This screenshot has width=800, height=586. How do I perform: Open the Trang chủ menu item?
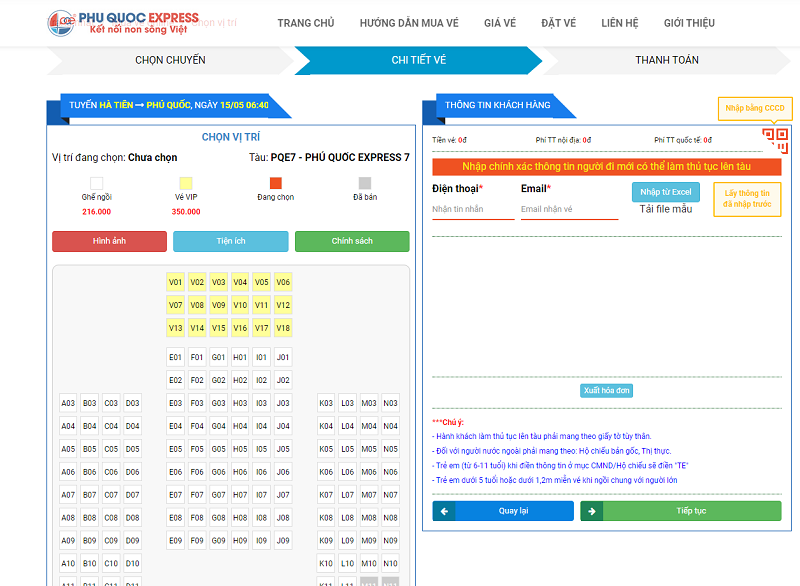[x=306, y=23]
